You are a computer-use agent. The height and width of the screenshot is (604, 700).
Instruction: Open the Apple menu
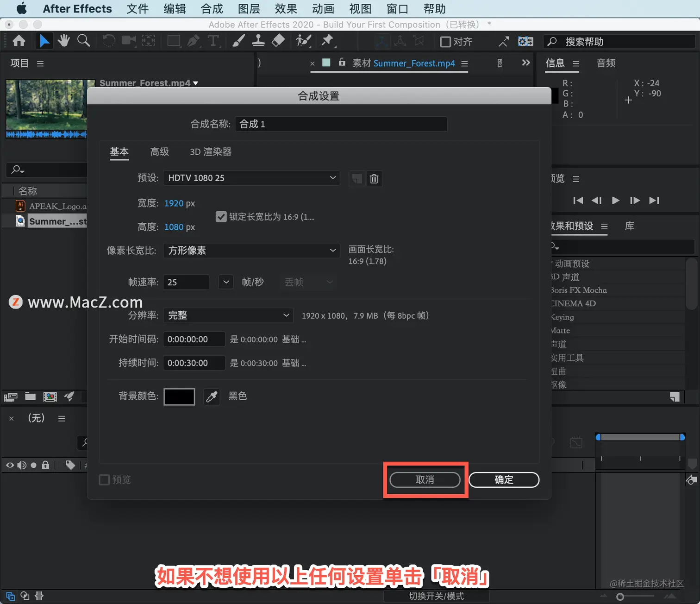click(x=21, y=9)
